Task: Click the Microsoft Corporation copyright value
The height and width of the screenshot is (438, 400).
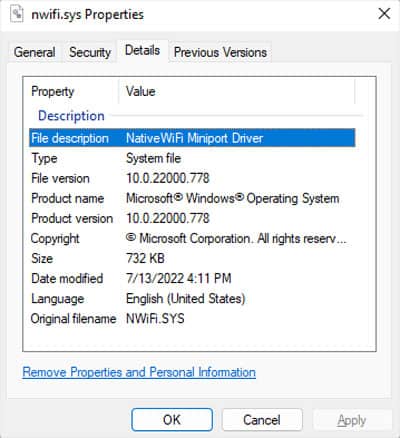Action: (236, 239)
